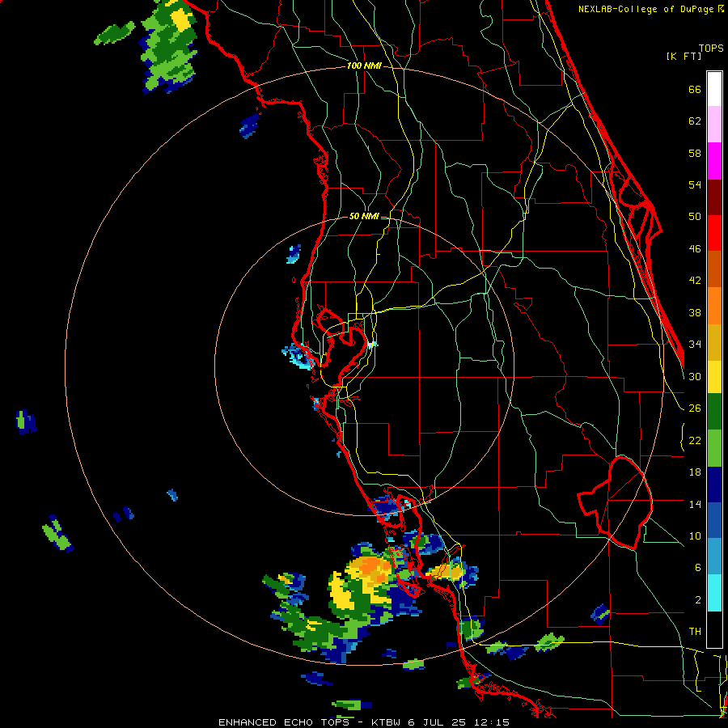Click the light pink legend swatch
Screen dimensions: 728x728
[714, 124]
